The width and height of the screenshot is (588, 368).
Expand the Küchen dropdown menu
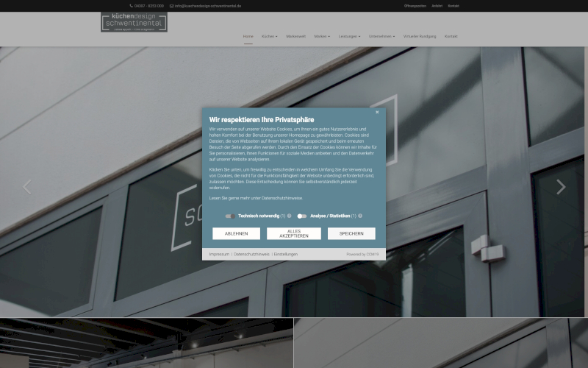(269, 36)
